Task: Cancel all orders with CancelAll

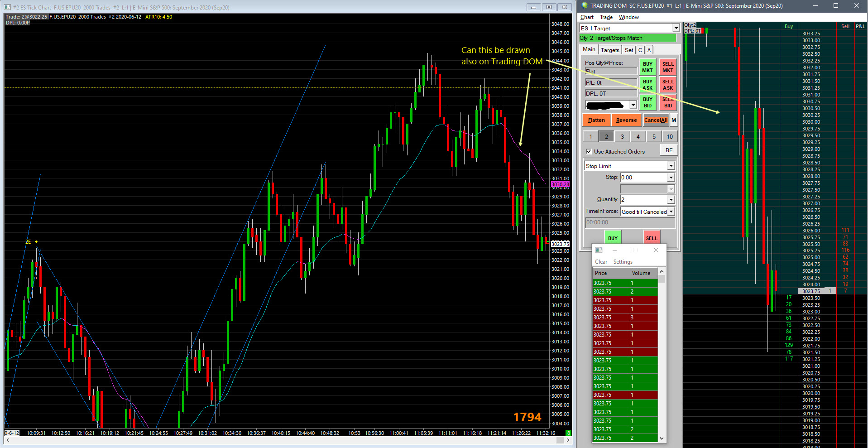Action: 656,120
